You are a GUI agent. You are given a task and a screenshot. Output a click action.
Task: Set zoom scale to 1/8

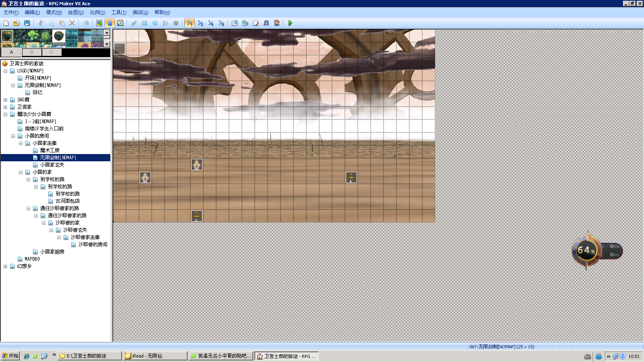(x=221, y=23)
